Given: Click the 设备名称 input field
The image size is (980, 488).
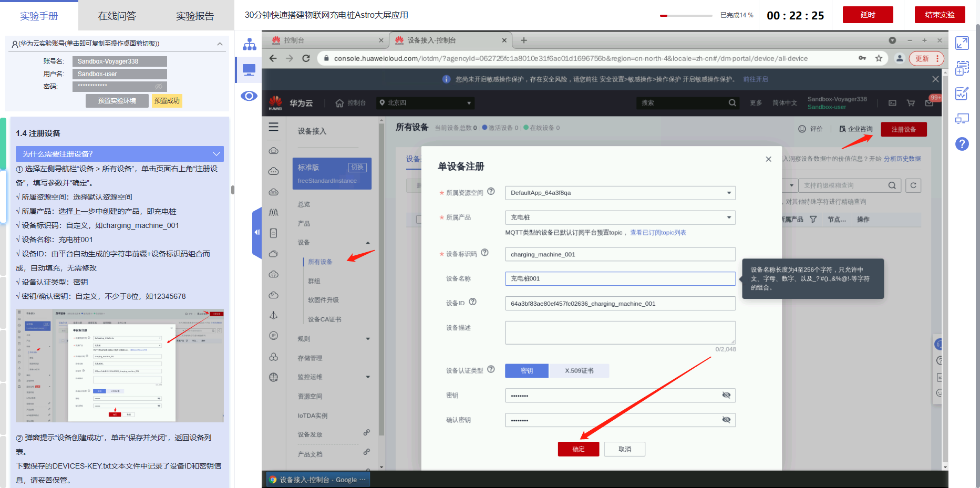Looking at the screenshot, I should 620,279.
